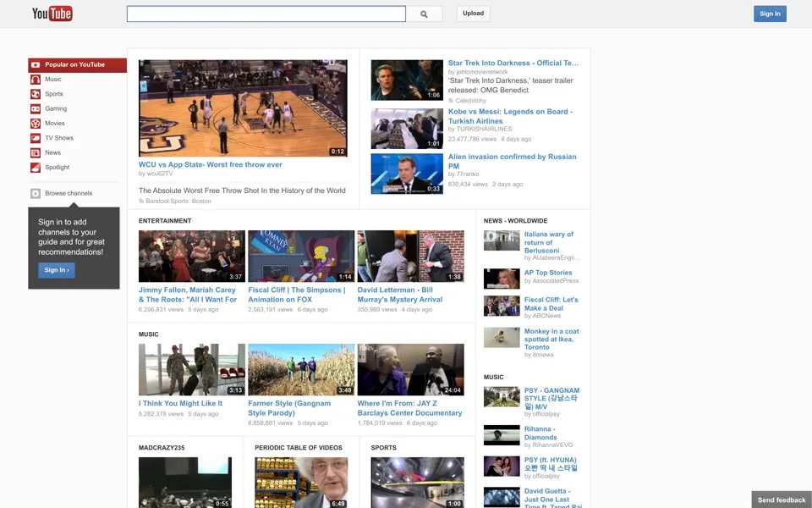Open 'Kobe vs Messi: Legends on Board' title
Image resolution: width=812 pixels, height=508 pixels.
coord(510,116)
